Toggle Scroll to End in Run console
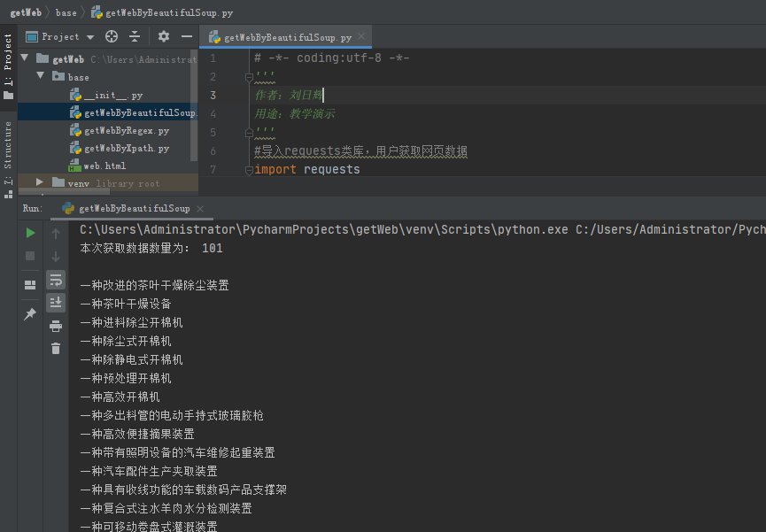Viewport: 766px width, 532px height. click(56, 303)
